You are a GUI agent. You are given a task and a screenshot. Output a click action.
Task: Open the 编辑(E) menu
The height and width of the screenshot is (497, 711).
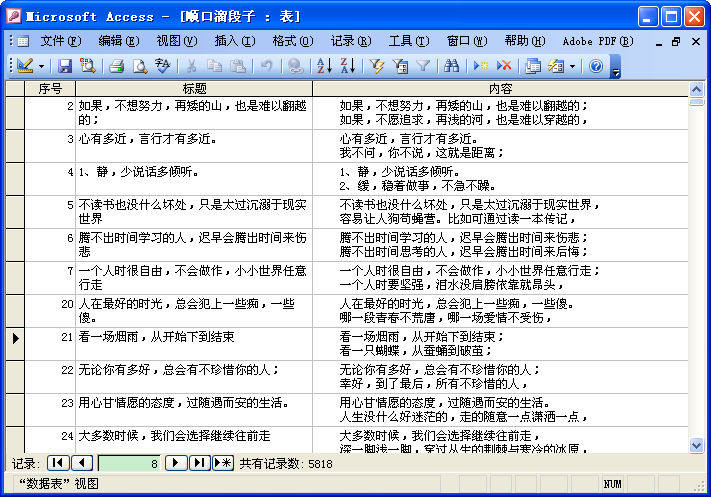(x=119, y=41)
